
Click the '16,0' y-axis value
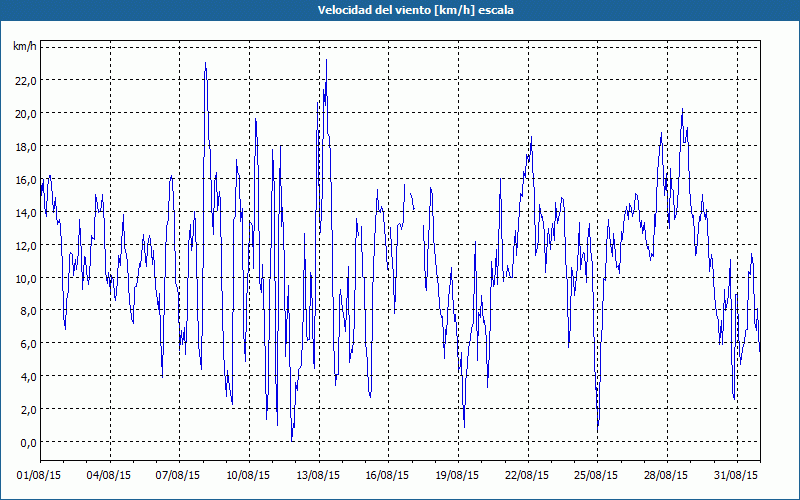pos(26,180)
